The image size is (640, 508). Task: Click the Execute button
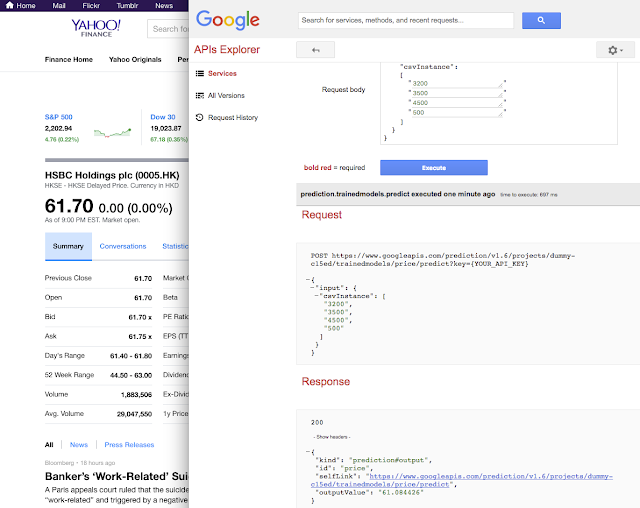click(434, 168)
